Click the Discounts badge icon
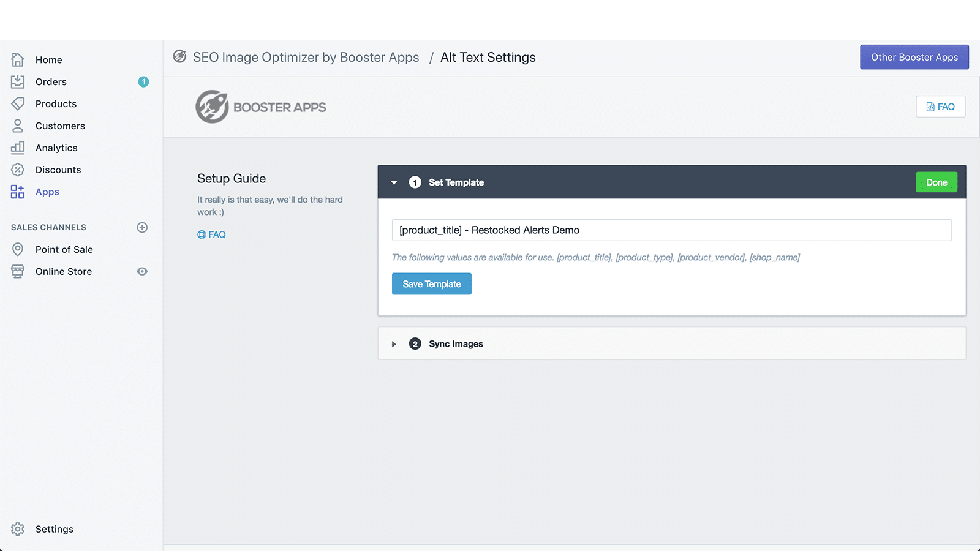The image size is (980, 551). click(x=18, y=170)
